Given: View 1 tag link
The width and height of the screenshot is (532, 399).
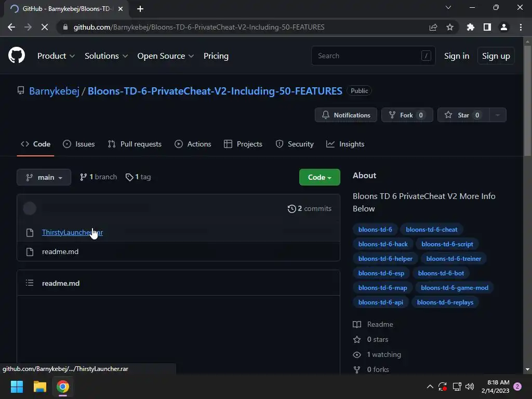Looking at the screenshot, I should 138,177.
